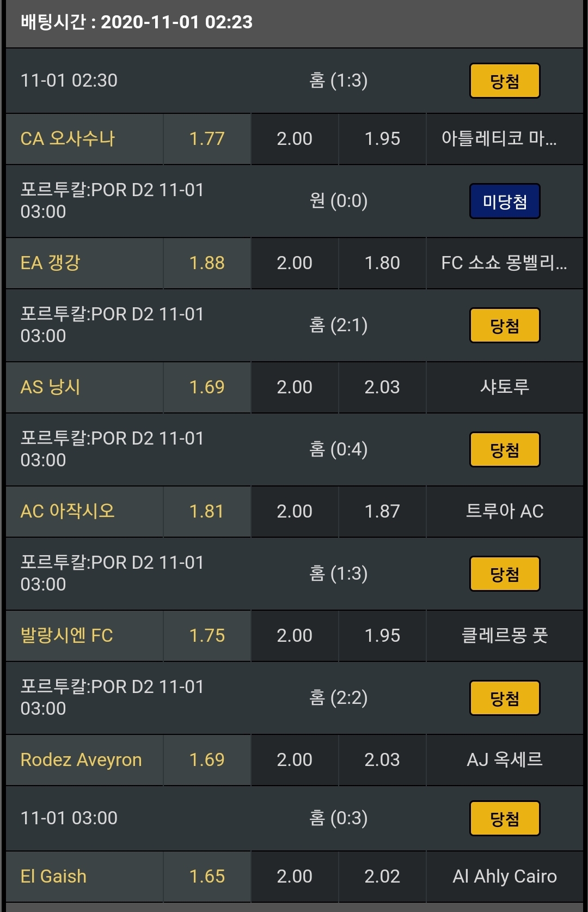Click the 미당첨 badge
588x912 pixels.
505,202
